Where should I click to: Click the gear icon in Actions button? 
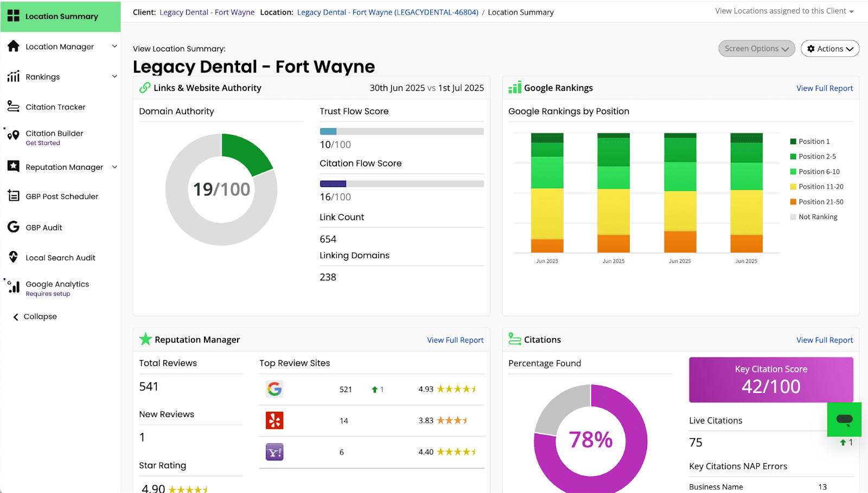click(811, 49)
